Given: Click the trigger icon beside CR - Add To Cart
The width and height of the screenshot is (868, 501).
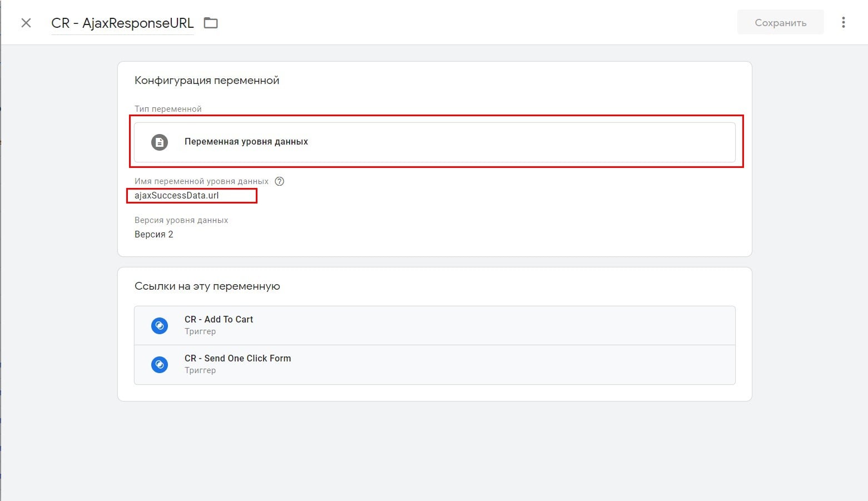Looking at the screenshot, I should pos(160,325).
